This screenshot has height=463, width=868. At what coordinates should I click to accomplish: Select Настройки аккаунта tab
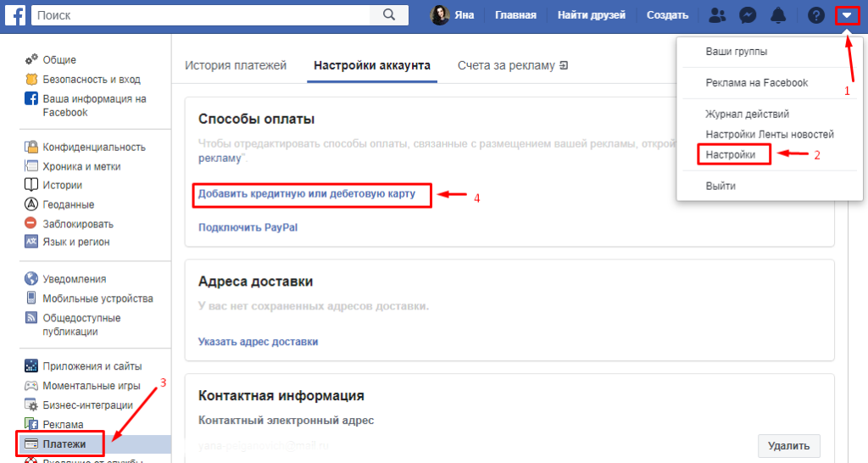(372, 65)
